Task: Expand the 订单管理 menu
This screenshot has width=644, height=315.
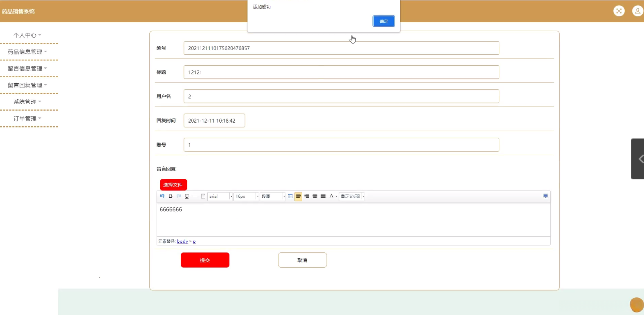Action: pos(27,118)
